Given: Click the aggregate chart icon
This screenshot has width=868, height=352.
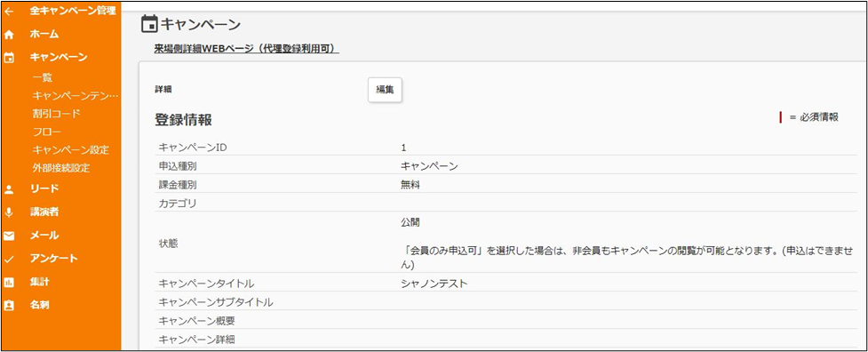Looking at the screenshot, I should [8, 283].
